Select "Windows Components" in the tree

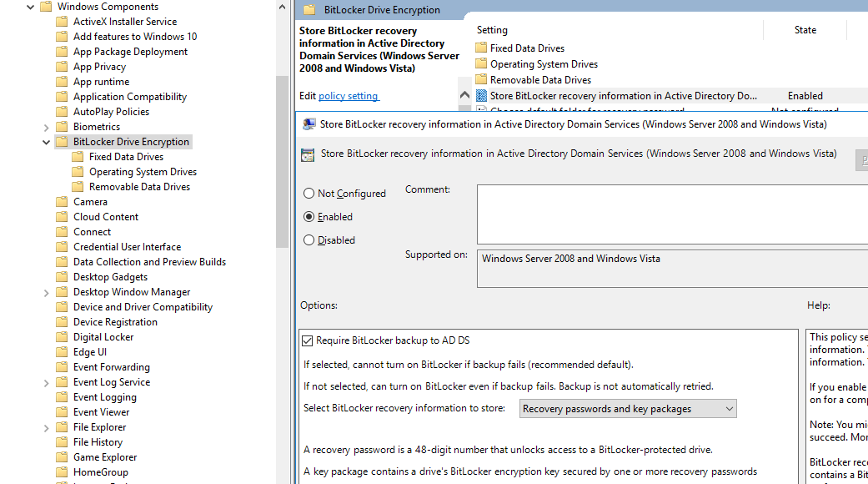point(108,7)
